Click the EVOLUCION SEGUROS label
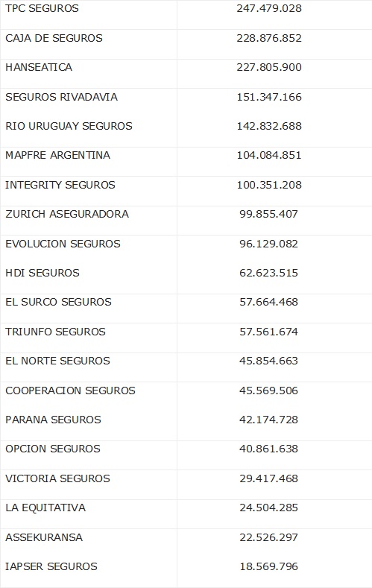This screenshot has width=372, height=588. [63, 244]
